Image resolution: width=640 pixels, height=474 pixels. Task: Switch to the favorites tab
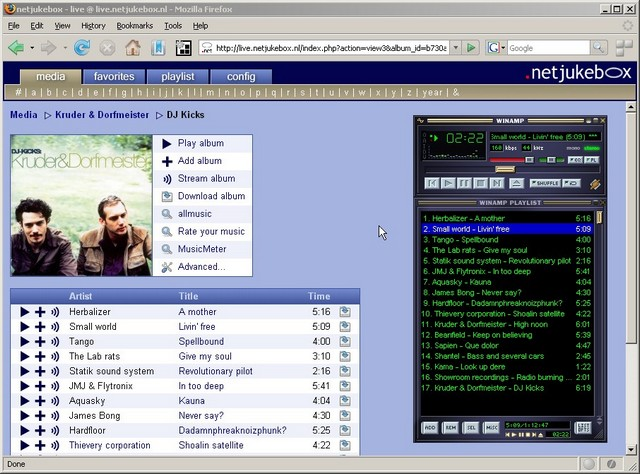coord(114,77)
